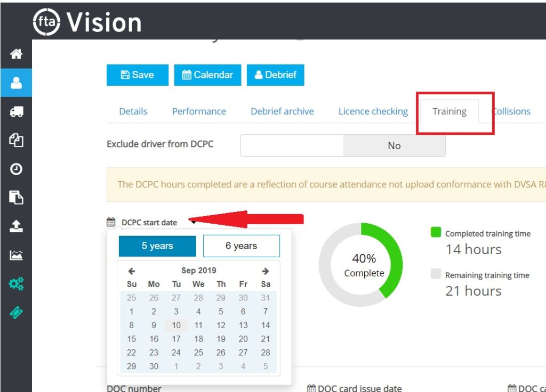Open the clock icon in sidebar
This screenshot has width=546, height=392.
click(16, 169)
